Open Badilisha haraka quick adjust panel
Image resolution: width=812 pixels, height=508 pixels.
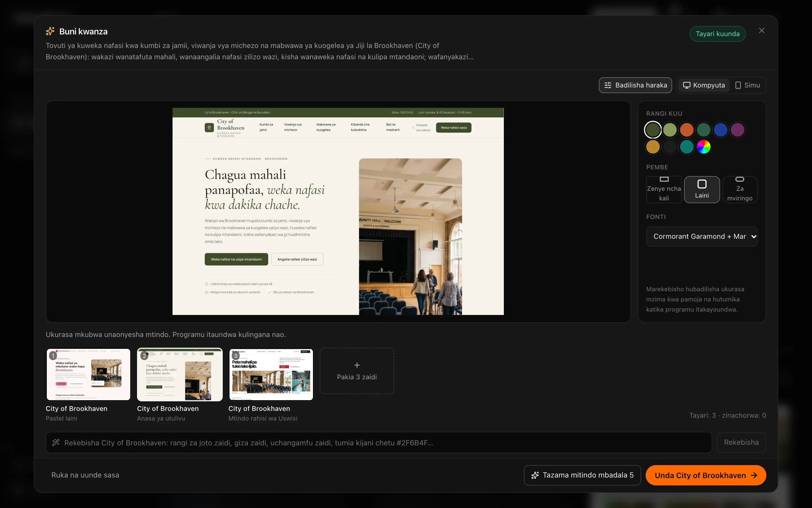(x=635, y=85)
